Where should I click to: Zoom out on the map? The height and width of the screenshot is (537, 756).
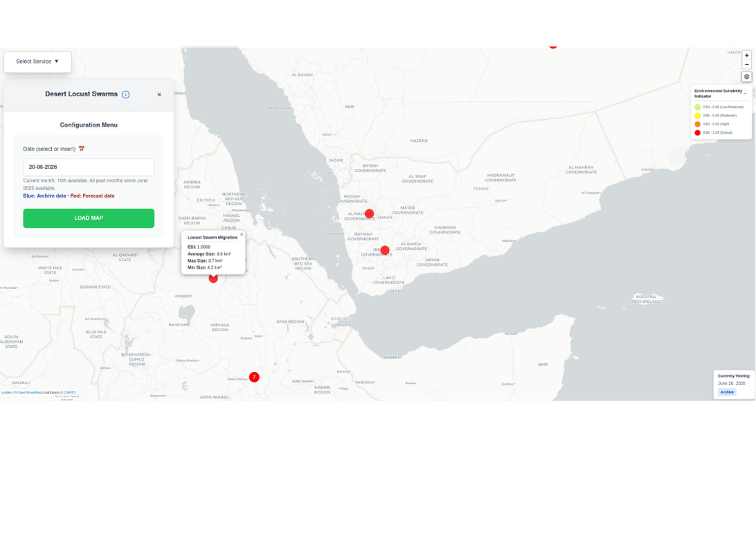pos(746,64)
